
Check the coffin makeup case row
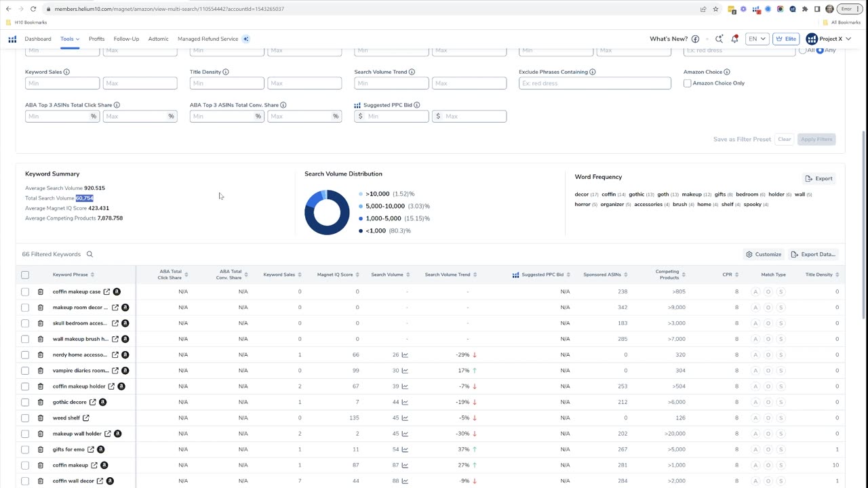point(25,291)
